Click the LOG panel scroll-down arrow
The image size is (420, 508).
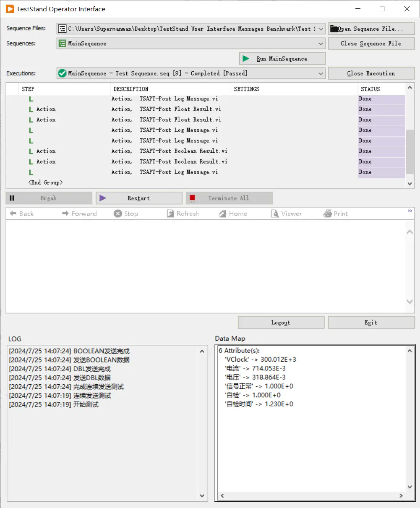[202, 496]
